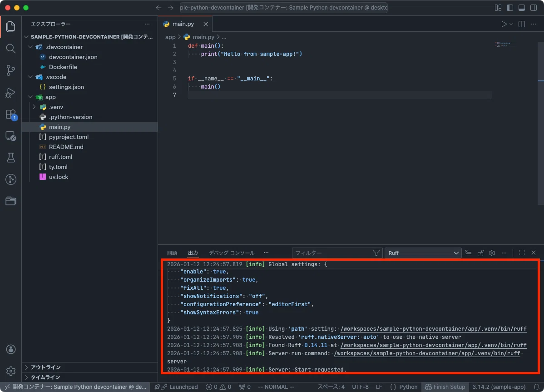The image size is (544, 392).
Task: Open the Accounts icon
Action: coord(11,349)
